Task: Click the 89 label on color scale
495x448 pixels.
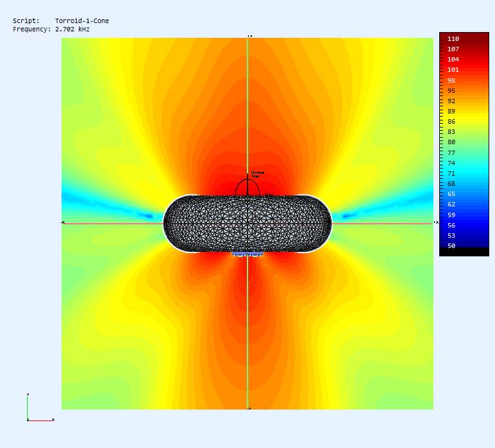Action: [x=451, y=112]
